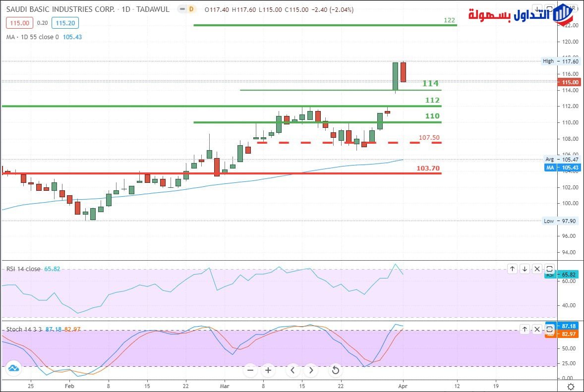Click the spread value 0.20

click(x=43, y=23)
